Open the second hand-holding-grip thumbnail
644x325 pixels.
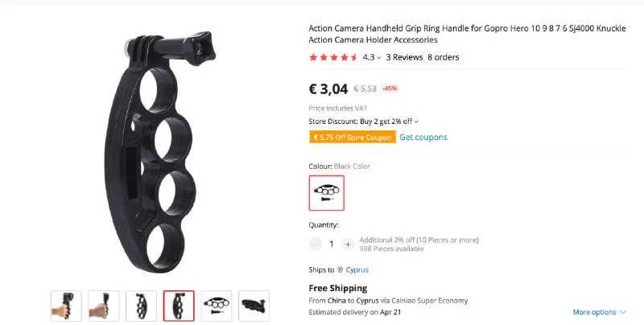coord(104,306)
